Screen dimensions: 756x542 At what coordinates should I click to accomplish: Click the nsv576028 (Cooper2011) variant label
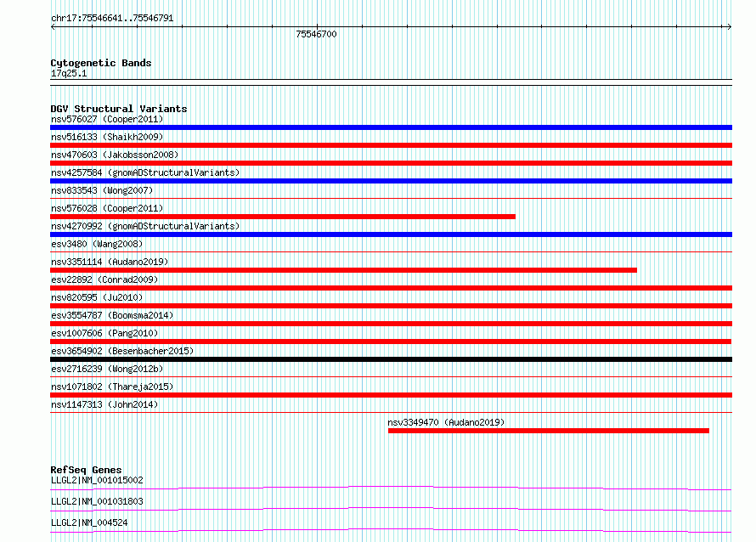point(107,208)
